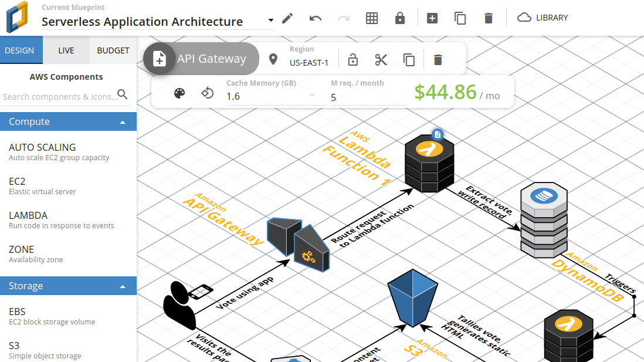Cut the selected component with scissors
Image resolution: width=644 pixels, height=362 pixels.
tap(381, 60)
